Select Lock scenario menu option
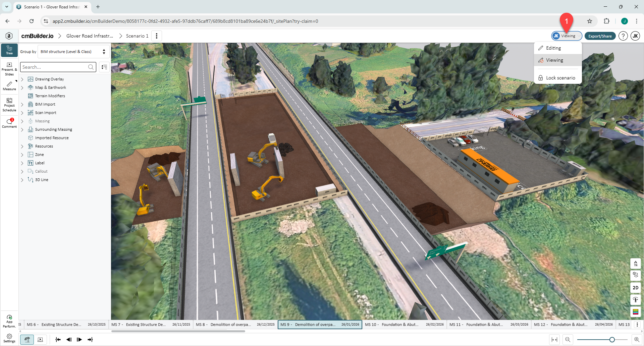The height and width of the screenshot is (346, 644). point(558,78)
